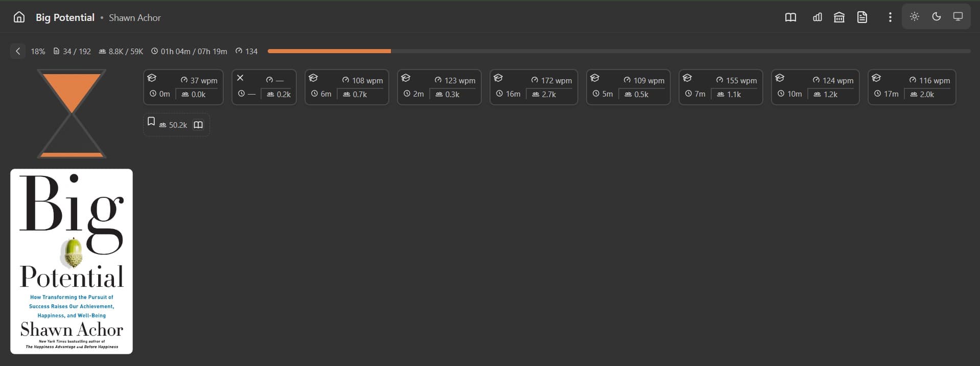Click the 8.8K / 59K words stat
The width and height of the screenshot is (980, 366).
121,51
